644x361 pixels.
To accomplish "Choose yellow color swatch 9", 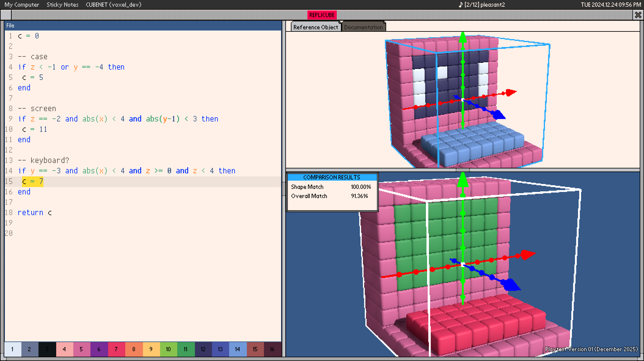I will point(151,349).
